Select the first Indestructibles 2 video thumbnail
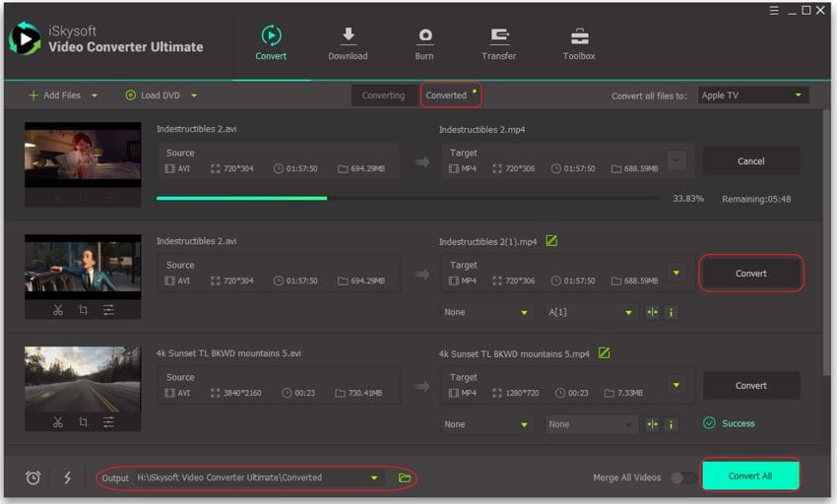 point(83,155)
